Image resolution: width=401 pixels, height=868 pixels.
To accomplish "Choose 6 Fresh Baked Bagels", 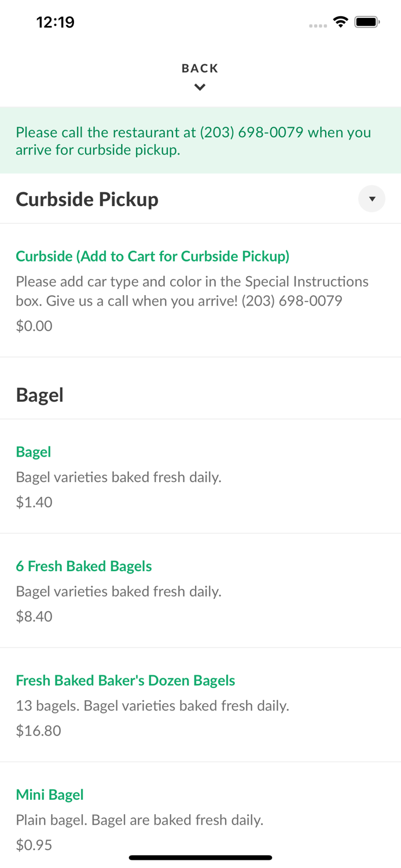I will pos(84,566).
